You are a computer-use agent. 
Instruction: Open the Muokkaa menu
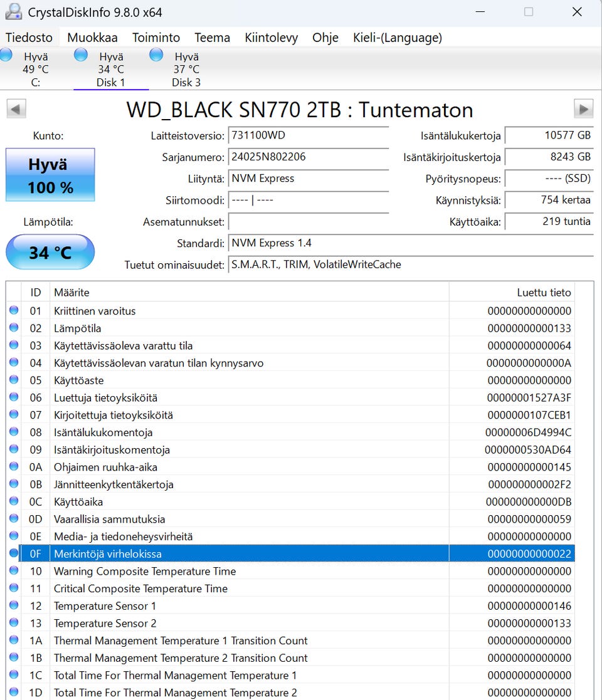pyautogui.click(x=92, y=38)
